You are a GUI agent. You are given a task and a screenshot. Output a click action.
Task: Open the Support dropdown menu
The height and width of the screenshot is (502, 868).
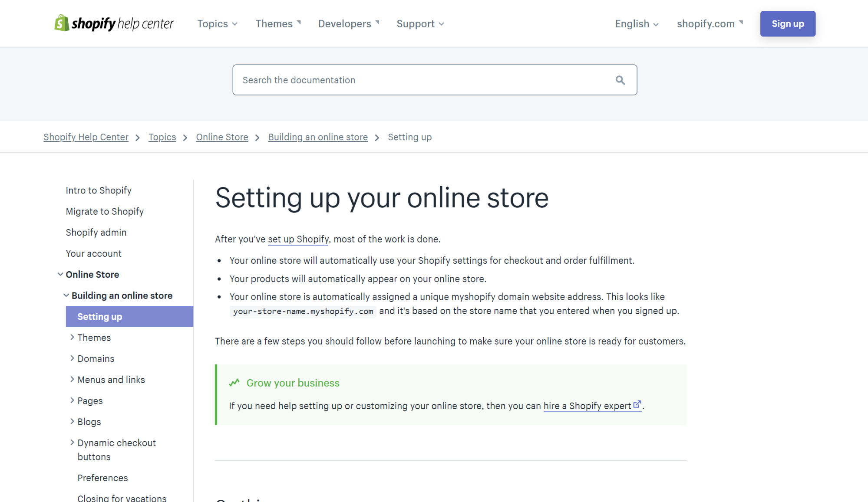(420, 24)
